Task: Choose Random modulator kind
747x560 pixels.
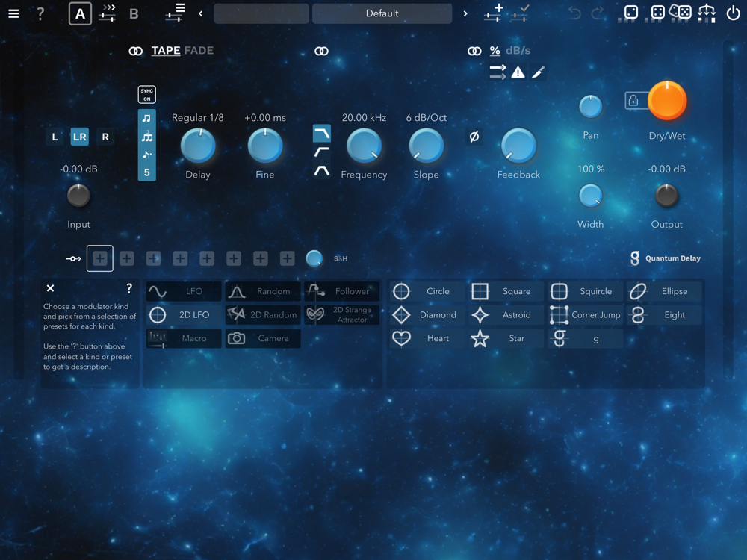Action: 263,291
